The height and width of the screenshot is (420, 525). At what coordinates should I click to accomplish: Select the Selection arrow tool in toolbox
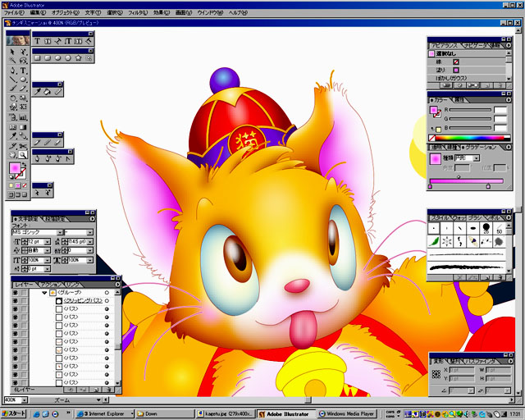(13, 52)
